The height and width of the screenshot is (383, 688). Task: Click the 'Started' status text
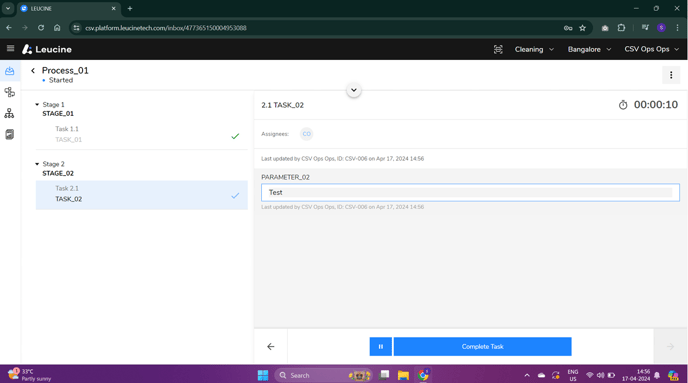61,80
